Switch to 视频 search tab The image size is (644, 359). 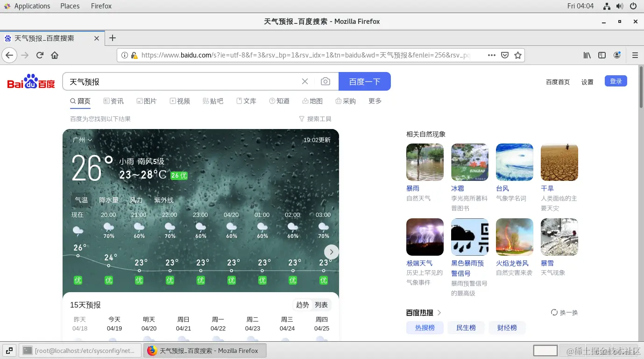tap(180, 101)
